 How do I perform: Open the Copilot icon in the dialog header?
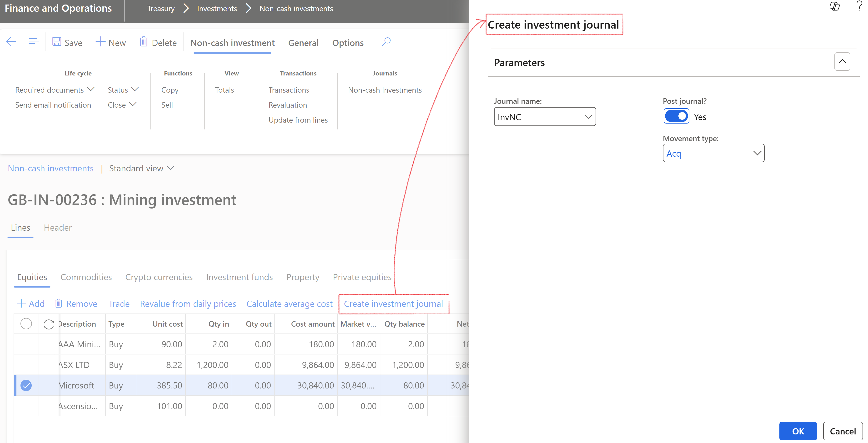(834, 6)
